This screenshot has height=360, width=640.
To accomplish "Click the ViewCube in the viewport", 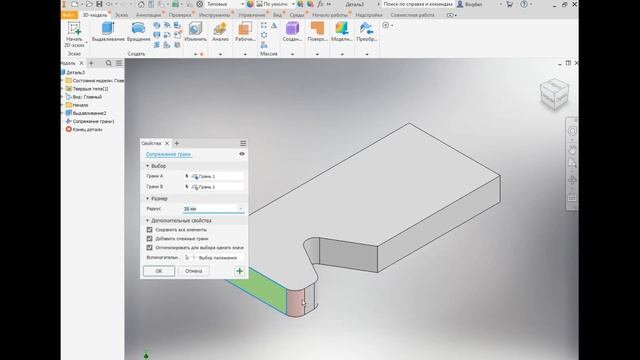I will [554, 93].
